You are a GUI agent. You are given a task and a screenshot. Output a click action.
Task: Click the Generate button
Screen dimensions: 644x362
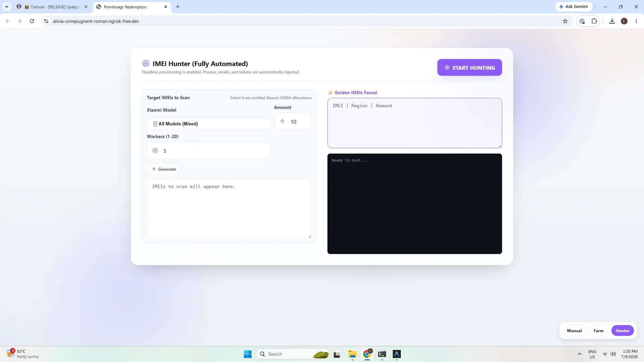[x=164, y=169]
